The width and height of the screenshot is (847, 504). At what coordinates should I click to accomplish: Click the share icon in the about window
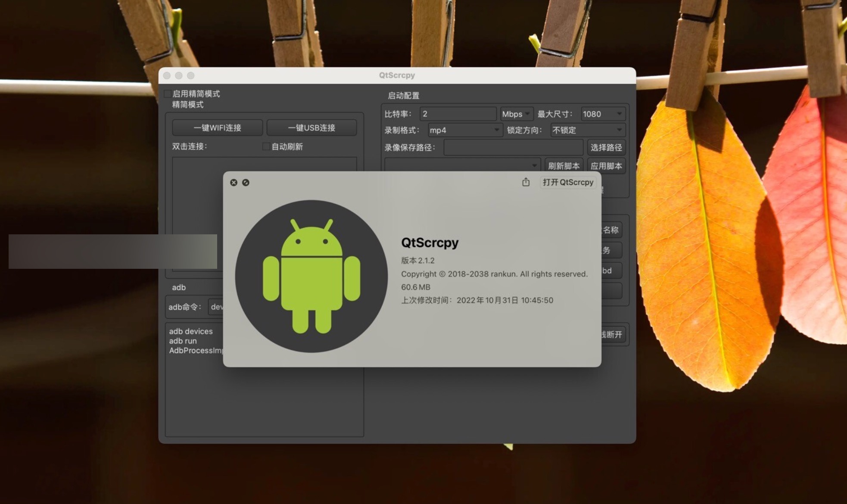(x=525, y=182)
